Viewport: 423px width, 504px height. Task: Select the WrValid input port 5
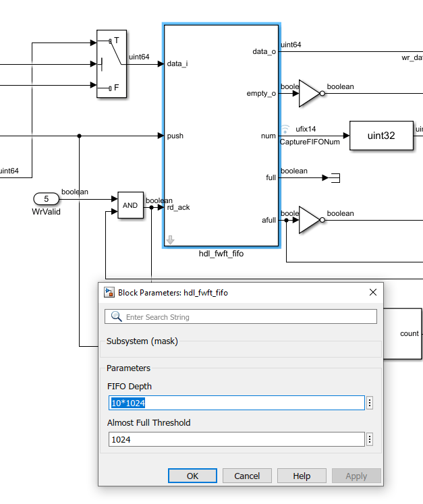click(x=47, y=199)
